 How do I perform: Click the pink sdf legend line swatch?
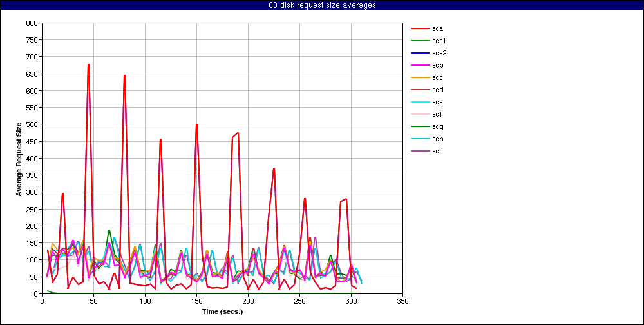tap(420, 114)
